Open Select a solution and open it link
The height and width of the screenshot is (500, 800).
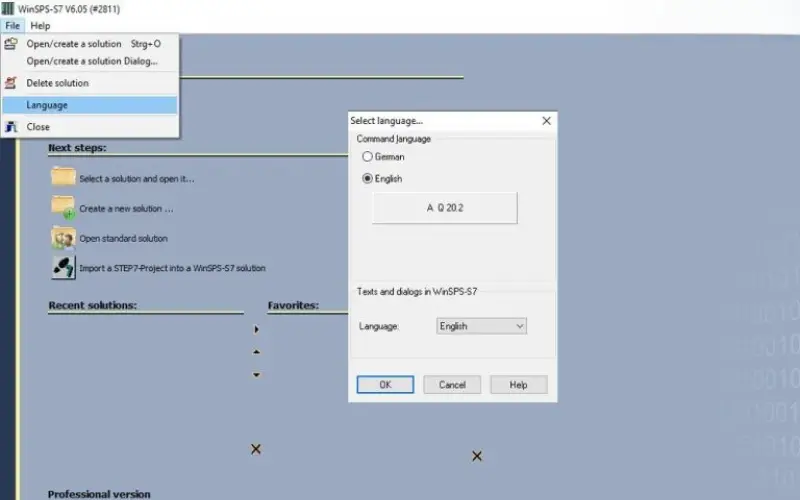click(137, 179)
